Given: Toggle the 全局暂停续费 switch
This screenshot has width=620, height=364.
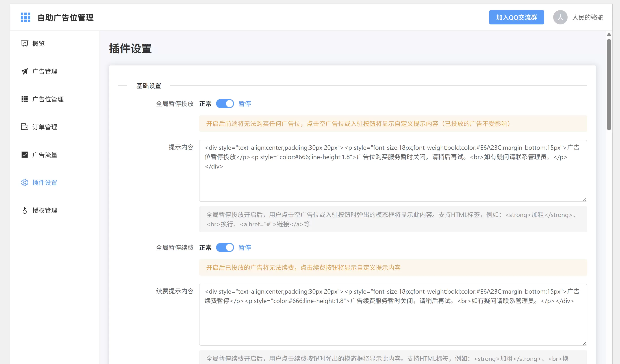Looking at the screenshot, I should coord(225,248).
